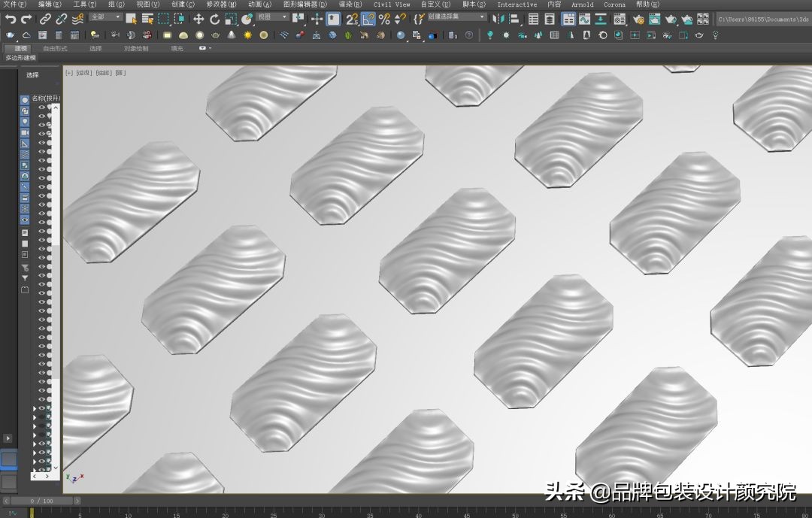Viewport: 812px width, 518px height.
Task: Toggle visibility eye of first scene object
Action: click(x=42, y=108)
